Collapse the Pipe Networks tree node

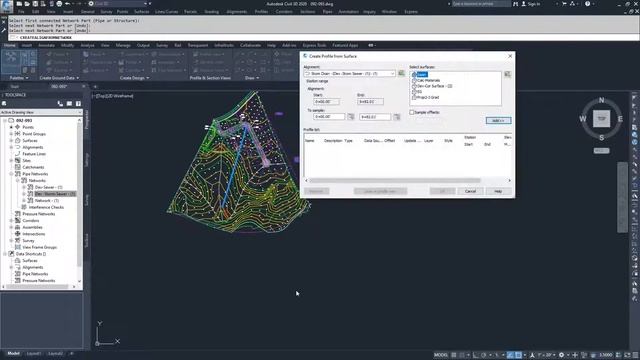click(11, 174)
